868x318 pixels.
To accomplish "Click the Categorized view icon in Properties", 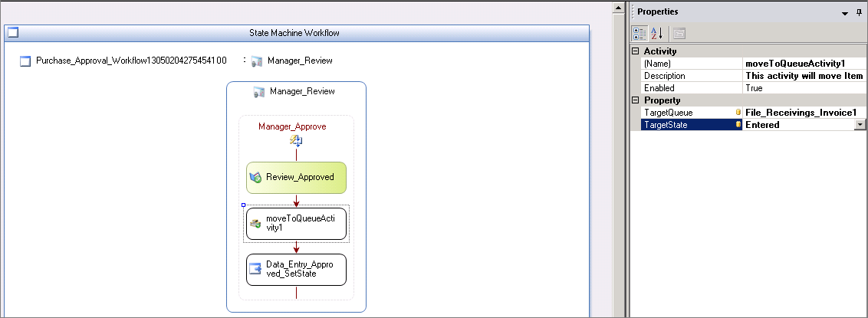I will tap(639, 33).
